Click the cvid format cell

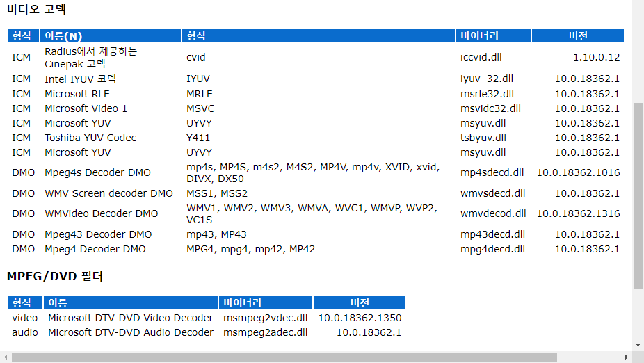pyautogui.click(x=196, y=57)
